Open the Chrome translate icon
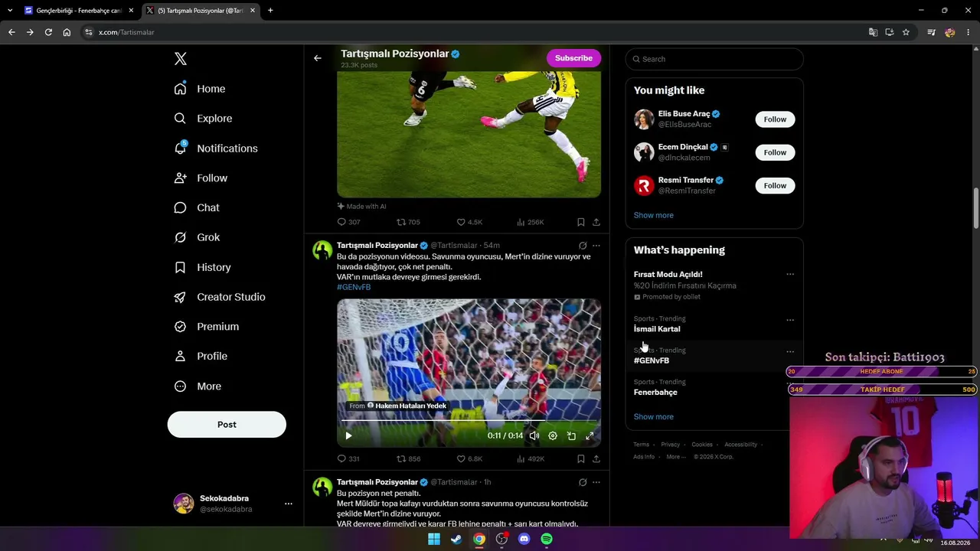The height and width of the screenshot is (551, 980). (873, 32)
